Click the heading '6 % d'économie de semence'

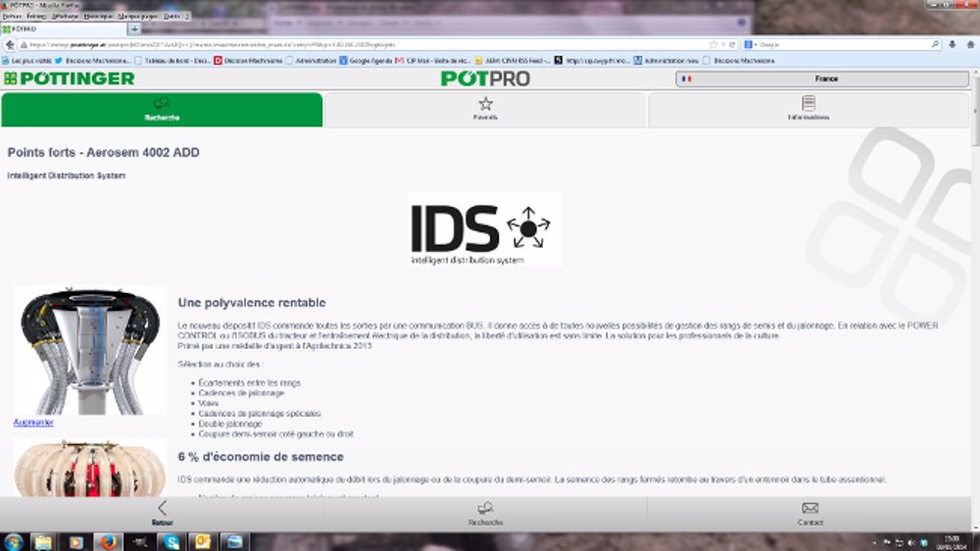click(x=261, y=457)
